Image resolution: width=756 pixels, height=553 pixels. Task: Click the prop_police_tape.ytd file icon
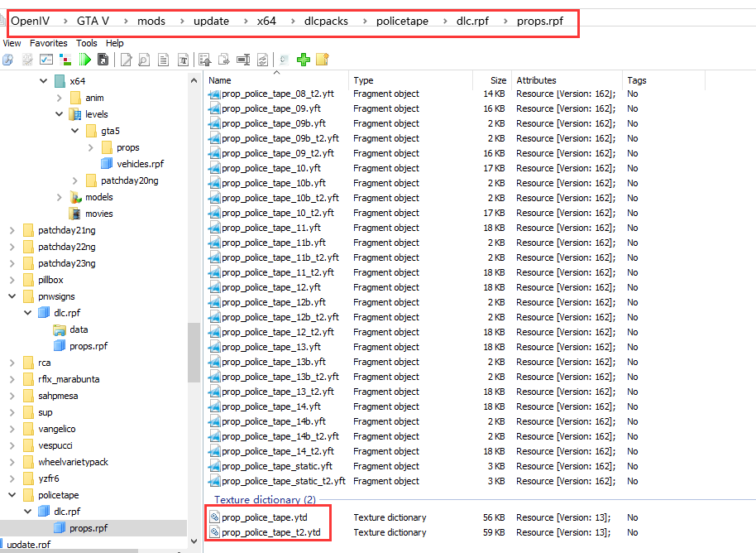(214, 517)
